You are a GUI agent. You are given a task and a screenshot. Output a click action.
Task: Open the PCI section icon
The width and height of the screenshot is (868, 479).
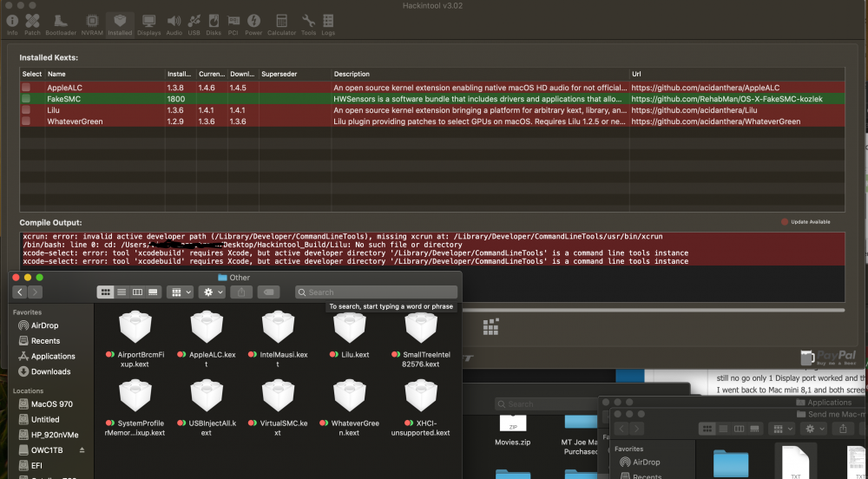point(233,25)
